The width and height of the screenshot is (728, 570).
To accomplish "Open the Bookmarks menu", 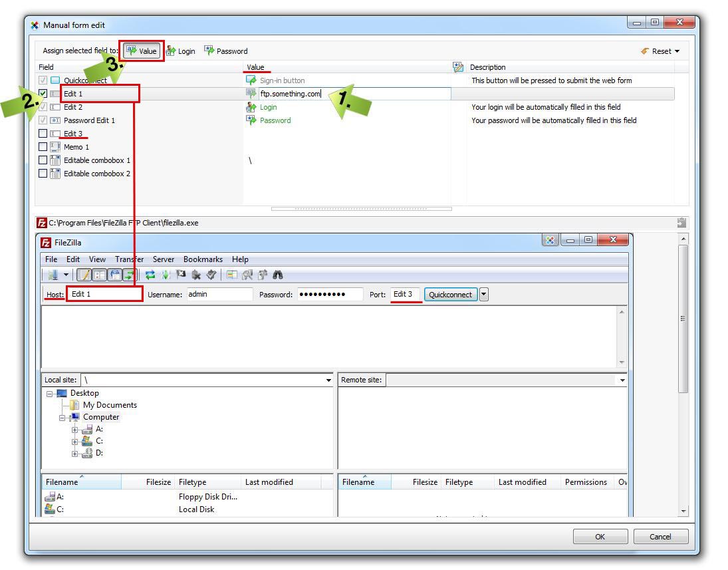I will coord(203,259).
